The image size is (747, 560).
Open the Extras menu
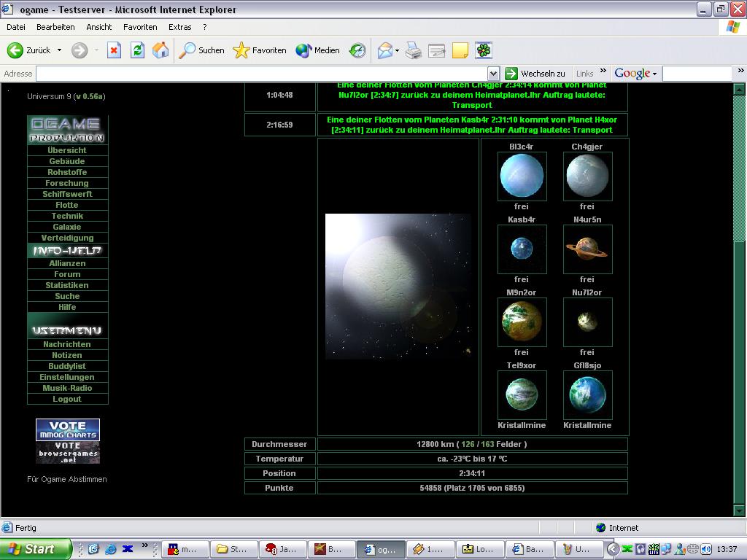pyautogui.click(x=179, y=27)
